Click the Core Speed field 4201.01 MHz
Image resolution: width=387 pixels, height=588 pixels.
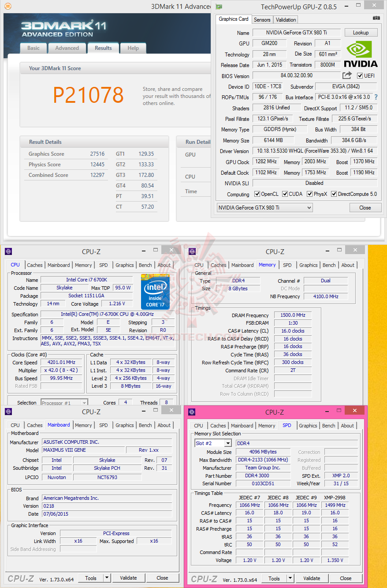tap(61, 362)
